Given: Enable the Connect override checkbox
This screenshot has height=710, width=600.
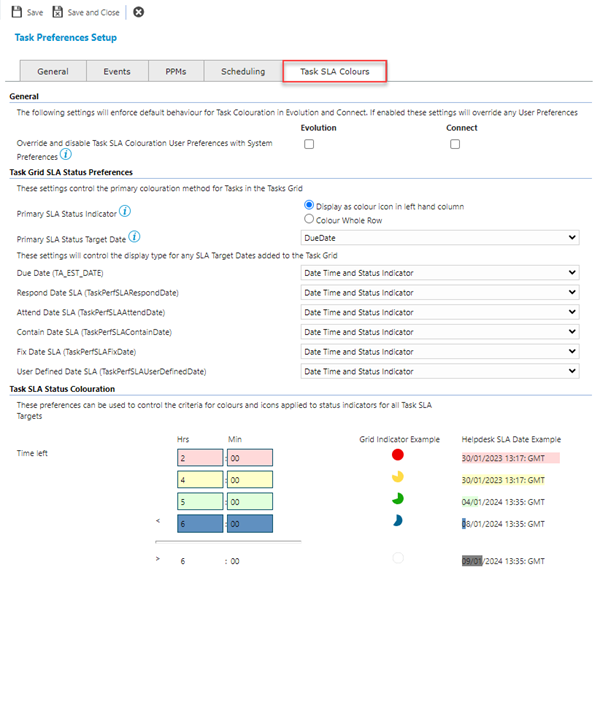Looking at the screenshot, I should click(455, 144).
